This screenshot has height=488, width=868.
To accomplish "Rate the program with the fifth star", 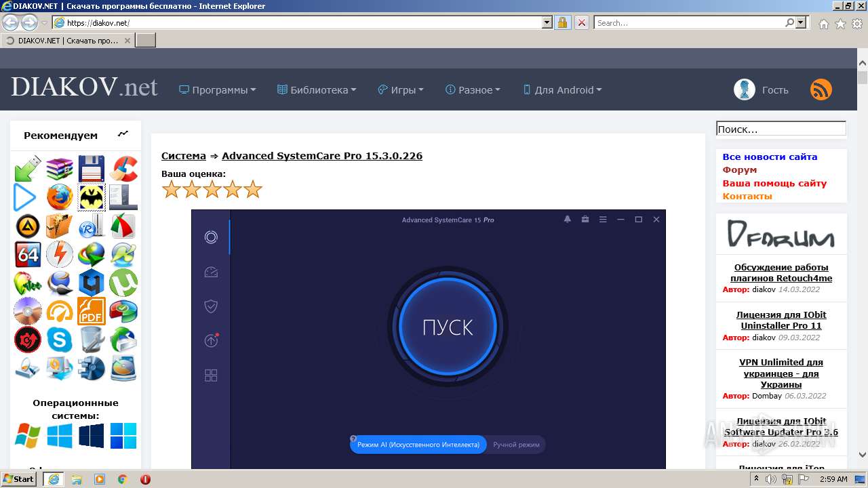I will 253,189.
